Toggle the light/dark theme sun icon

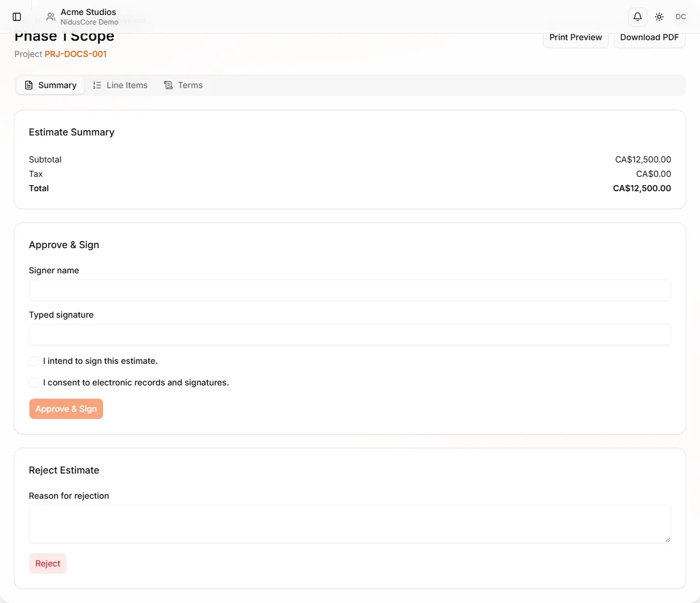pos(659,17)
